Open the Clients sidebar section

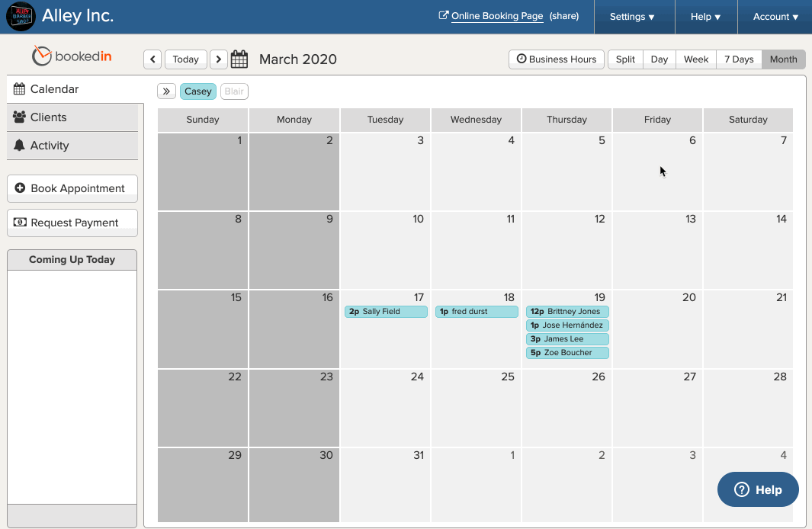click(x=72, y=117)
